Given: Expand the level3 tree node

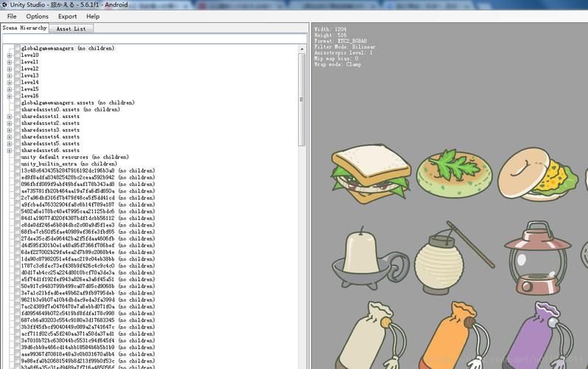Looking at the screenshot, I should pyautogui.click(x=10, y=75).
